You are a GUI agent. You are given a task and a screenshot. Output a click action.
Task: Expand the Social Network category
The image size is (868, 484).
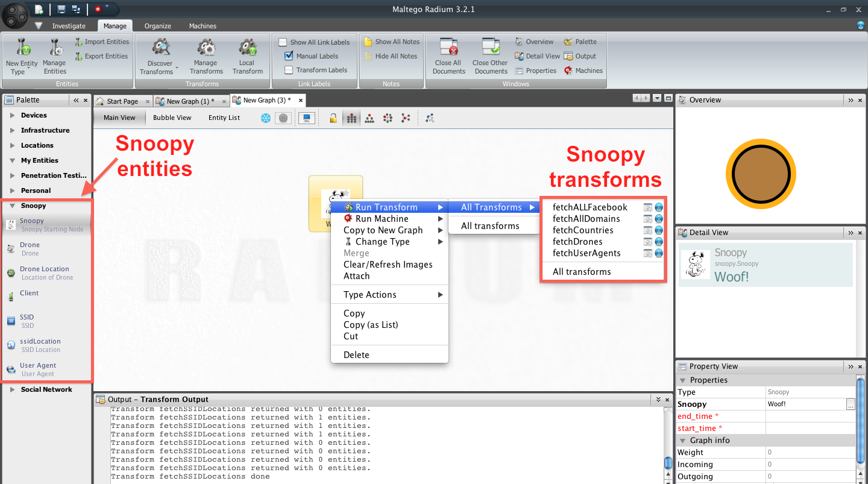click(13, 389)
